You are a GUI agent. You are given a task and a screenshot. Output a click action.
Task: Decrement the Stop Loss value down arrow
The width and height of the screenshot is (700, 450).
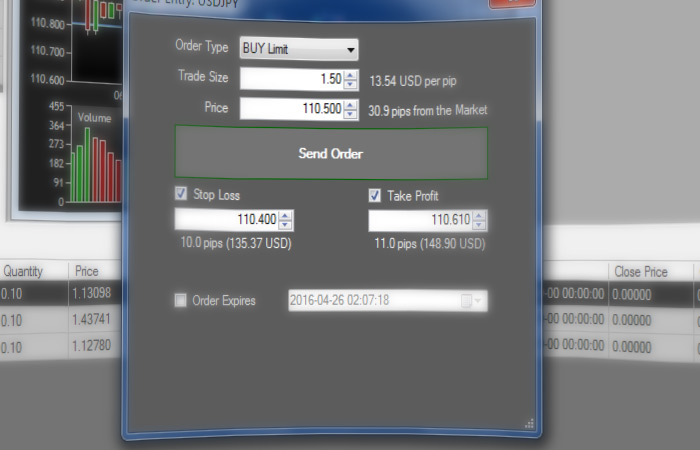tap(286, 225)
